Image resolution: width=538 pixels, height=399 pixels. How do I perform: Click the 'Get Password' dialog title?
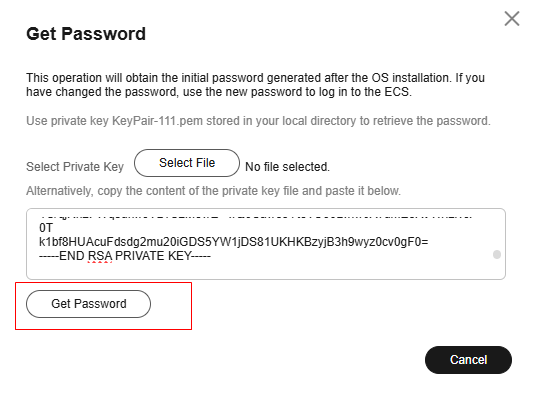86,34
